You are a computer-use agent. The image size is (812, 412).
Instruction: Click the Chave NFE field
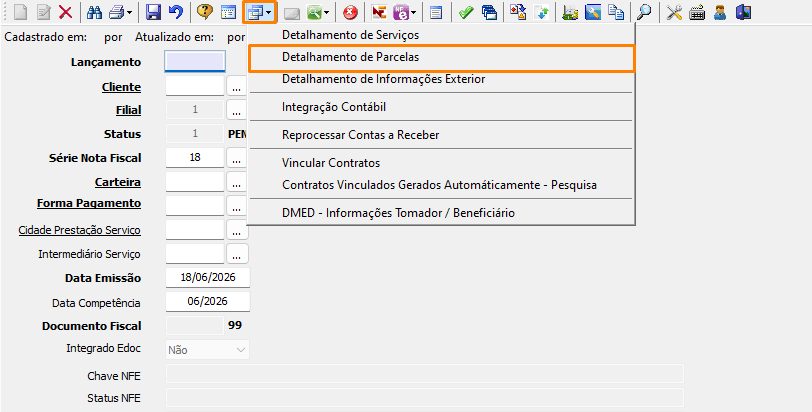click(425, 374)
